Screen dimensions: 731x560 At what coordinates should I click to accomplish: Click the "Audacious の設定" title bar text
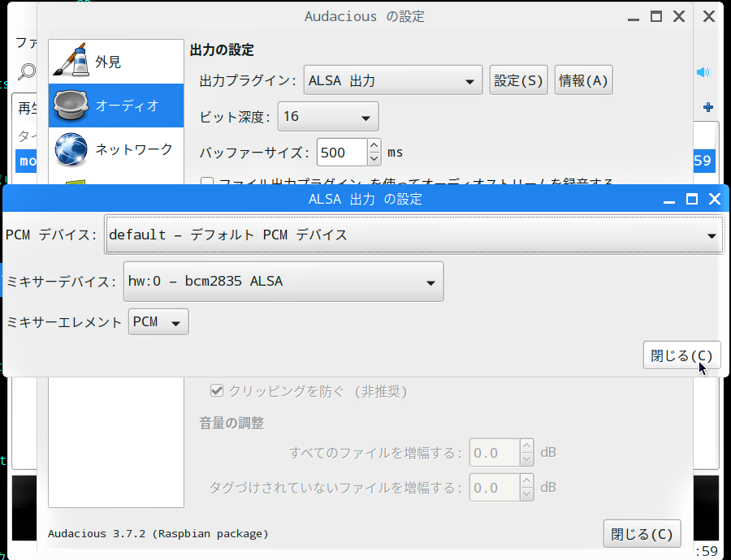[365, 17]
